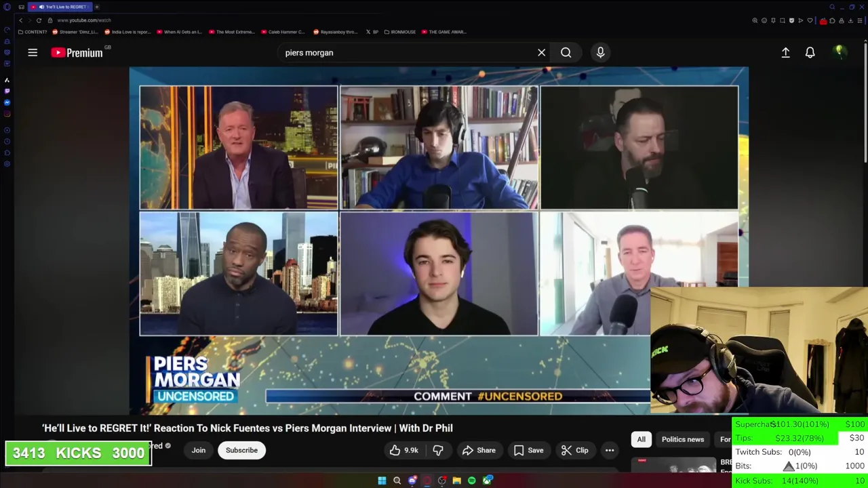The image size is (868, 488).
Task: Click the '3413 KICKS 3000' goal counter
Action: coord(78,453)
